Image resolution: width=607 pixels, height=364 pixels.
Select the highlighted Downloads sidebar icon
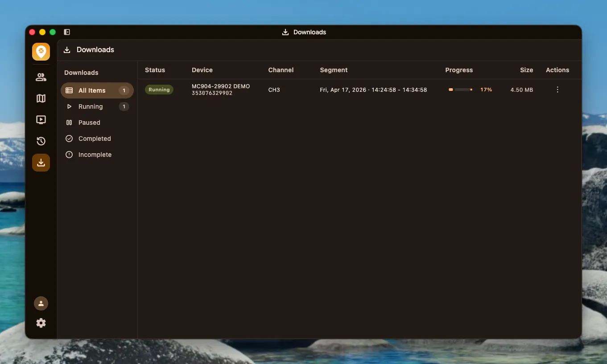tap(41, 163)
